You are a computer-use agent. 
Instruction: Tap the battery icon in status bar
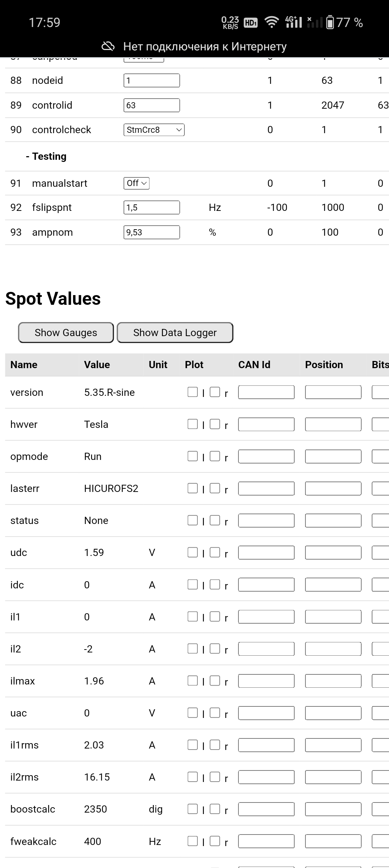click(330, 22)
